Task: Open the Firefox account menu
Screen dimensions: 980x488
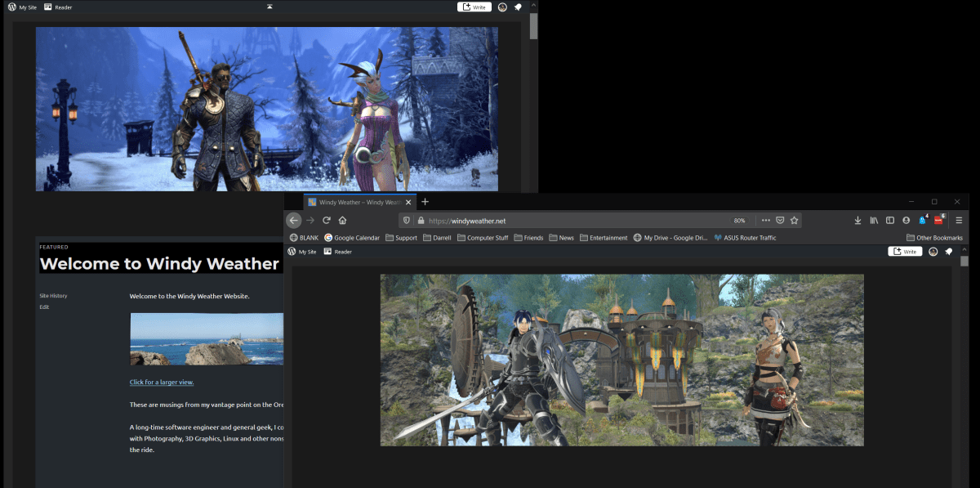Action: 906,220
